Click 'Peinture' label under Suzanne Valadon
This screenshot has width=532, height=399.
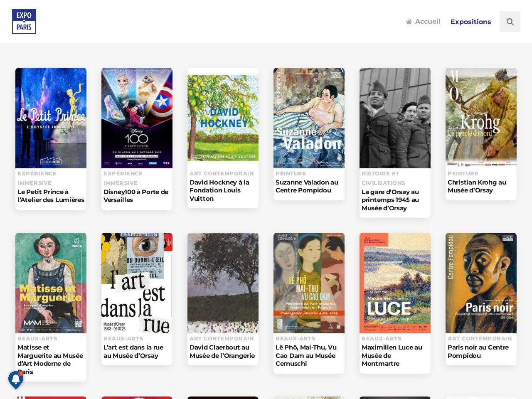tap(291, 174)
